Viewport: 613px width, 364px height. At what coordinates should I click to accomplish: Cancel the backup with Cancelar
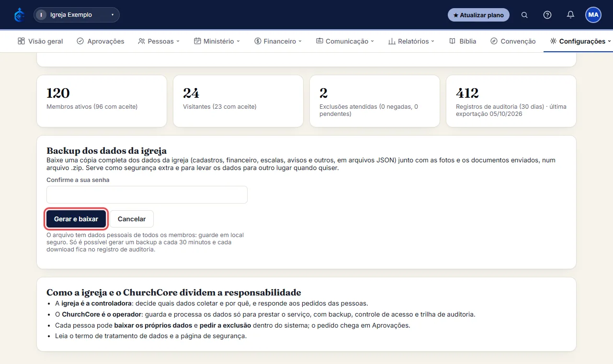pyautogui.click(x=132, y=219)
